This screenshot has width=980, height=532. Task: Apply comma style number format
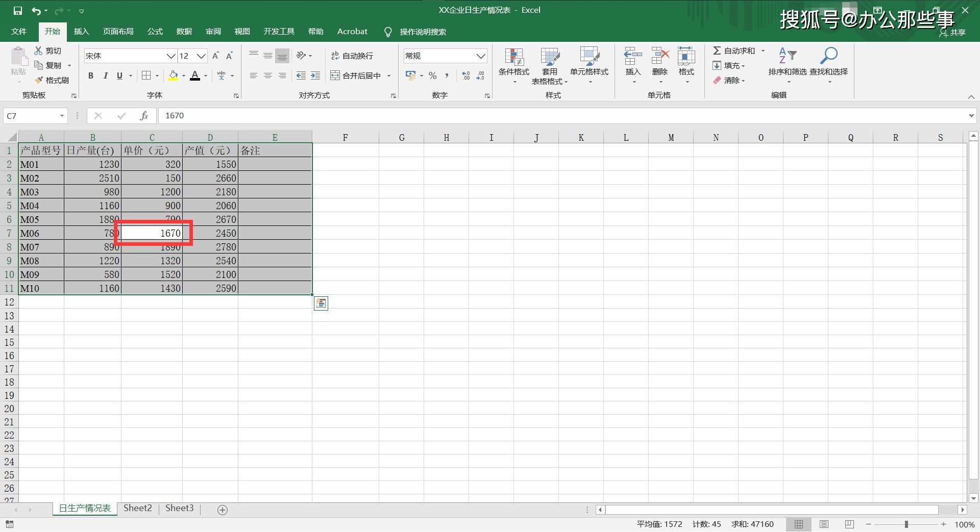coord(447,75)
